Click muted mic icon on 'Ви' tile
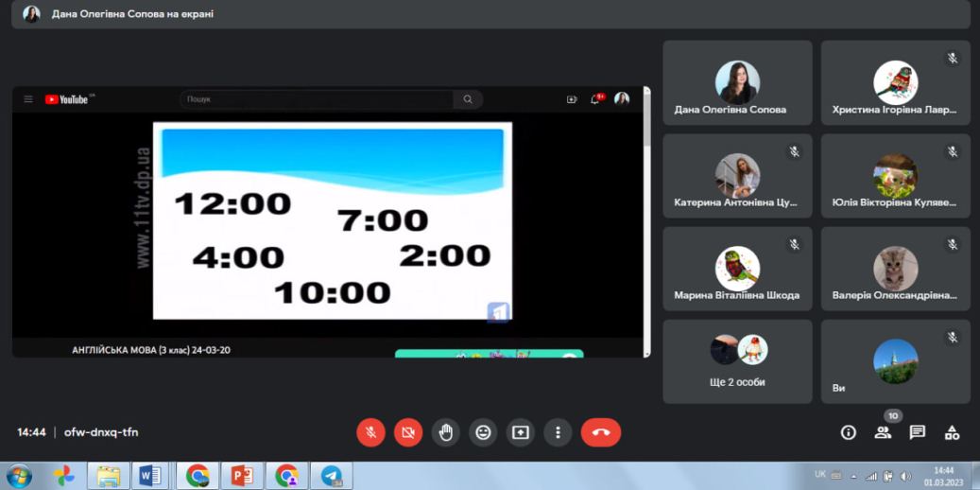Image resolution: width=980 pixels, height=490 pixels. pos(952,338)
